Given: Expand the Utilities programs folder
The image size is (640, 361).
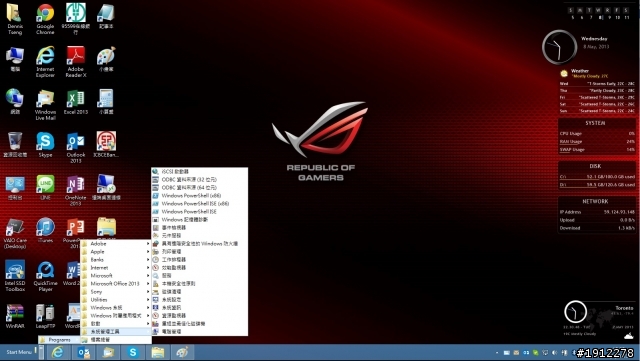Looking at the screenshot, I should tap(116, 299).
